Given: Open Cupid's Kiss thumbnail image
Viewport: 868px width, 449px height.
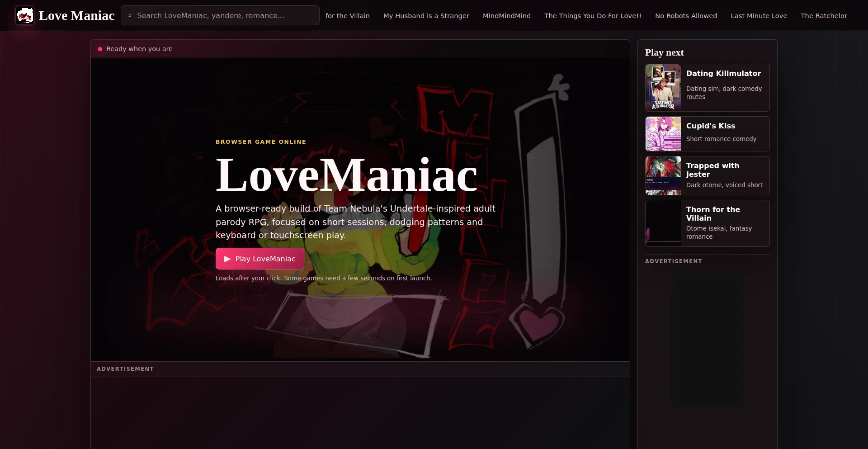Looking at the screenshot, I should [x=663, y=134].
